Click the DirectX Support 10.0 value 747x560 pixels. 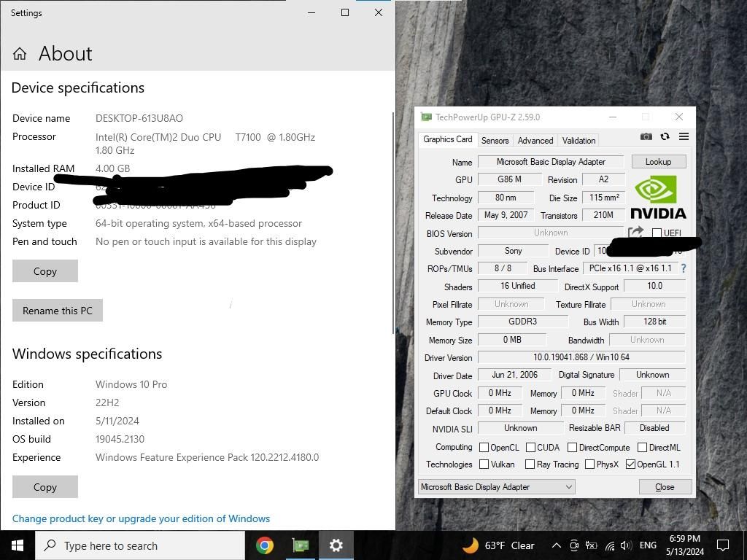coord(654,286)
